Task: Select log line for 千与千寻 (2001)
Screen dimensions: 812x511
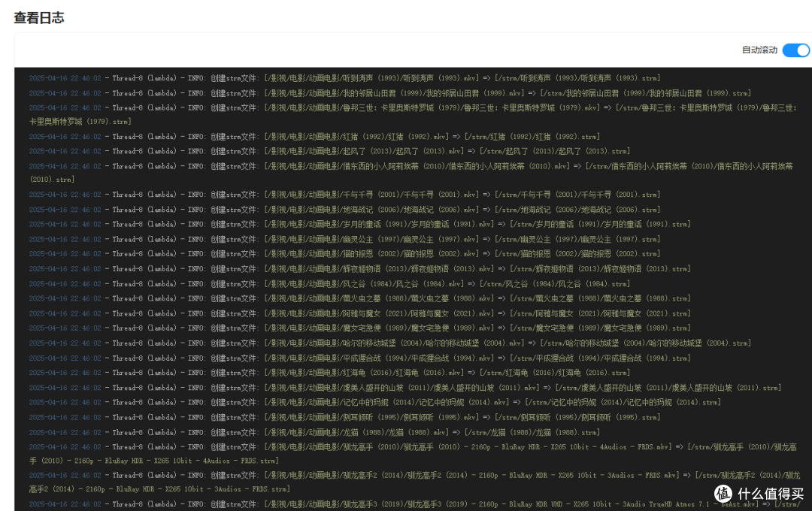Action: tap(345, 195)
